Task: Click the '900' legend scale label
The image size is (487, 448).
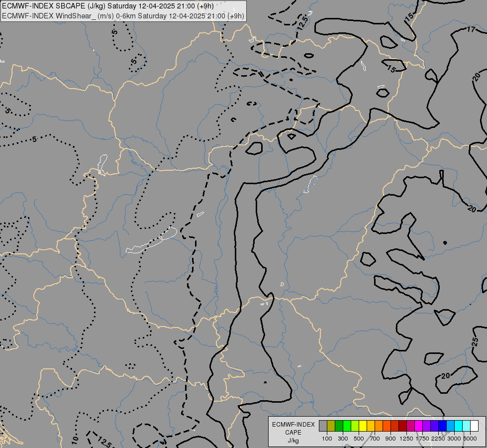Action: tap(390, 439)
